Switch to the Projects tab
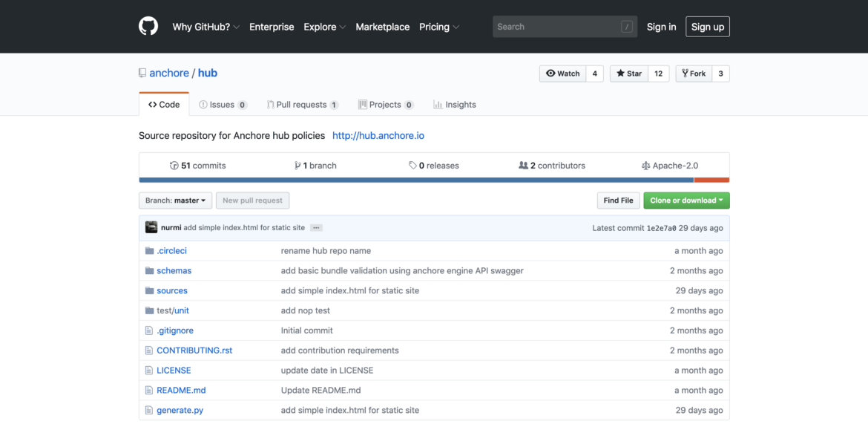The height and width of the screenshot is (424, 868). pos(386,104)
